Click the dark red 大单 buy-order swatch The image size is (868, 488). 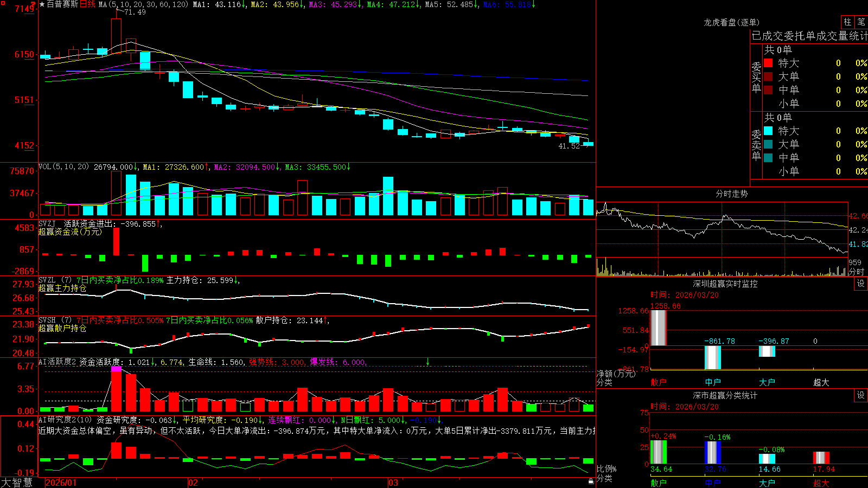tap(768, 76)
